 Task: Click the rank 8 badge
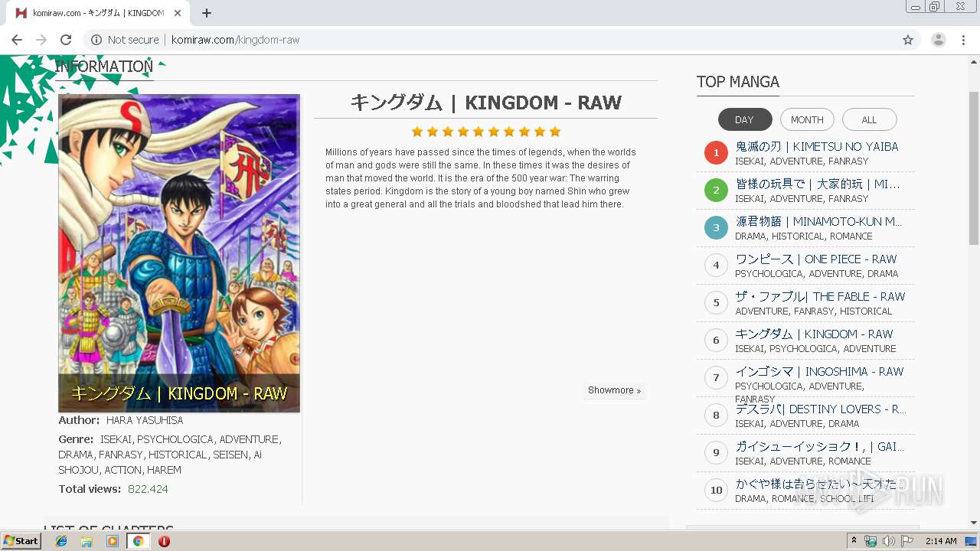click(x=716, y=416)
